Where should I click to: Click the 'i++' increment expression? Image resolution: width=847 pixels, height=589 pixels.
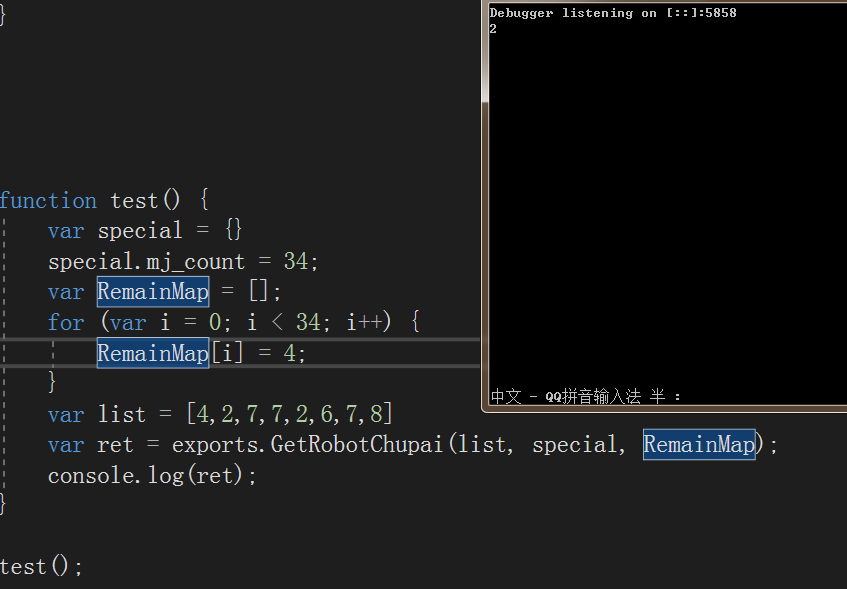pos(365,323)
